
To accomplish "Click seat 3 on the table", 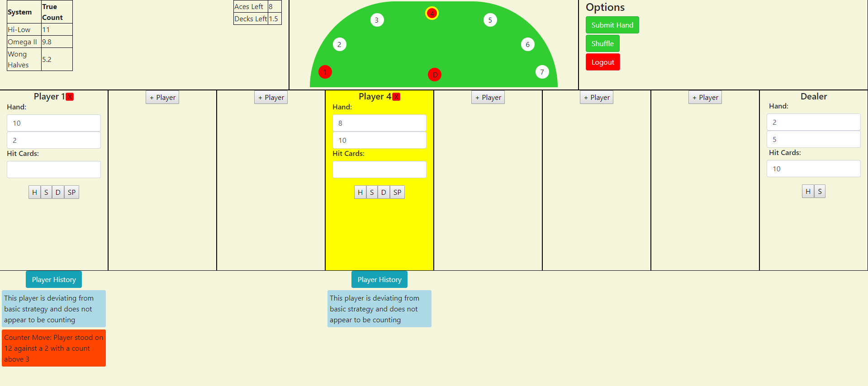I will click(x=377, y=20).
